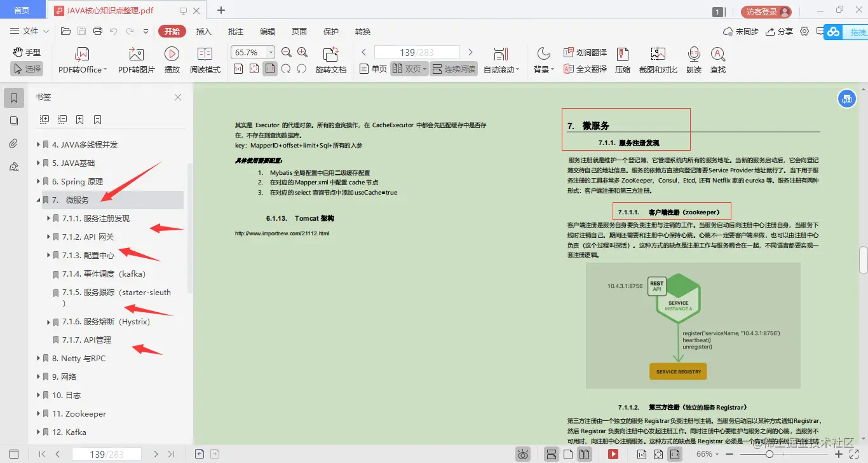Switch to 单页 single page view
Screen dimensions: 868x463
point(373,69)
